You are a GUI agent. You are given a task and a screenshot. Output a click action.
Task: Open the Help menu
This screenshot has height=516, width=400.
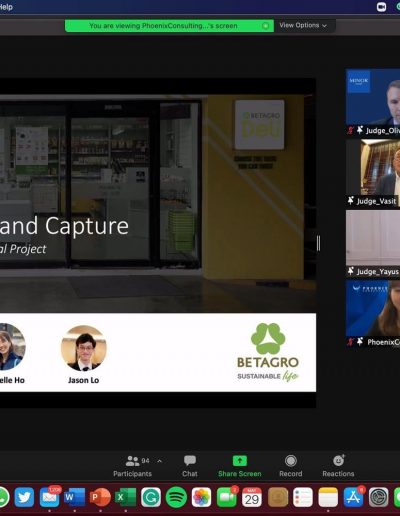[x=6, y=7]
